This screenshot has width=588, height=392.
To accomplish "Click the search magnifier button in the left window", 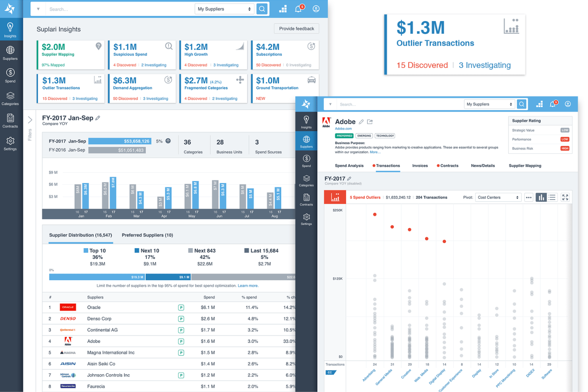I will 262,9.
